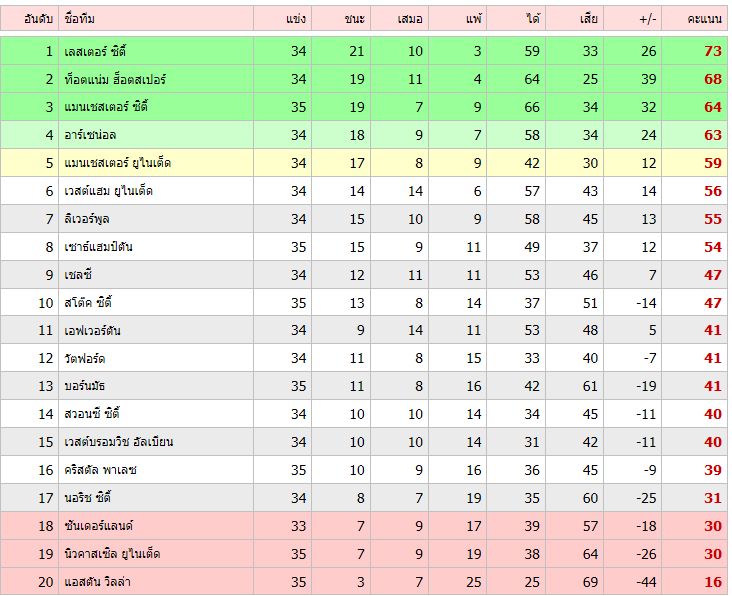Click the แพ้ (losses) column header
The image size is (732, 596).
473,18
